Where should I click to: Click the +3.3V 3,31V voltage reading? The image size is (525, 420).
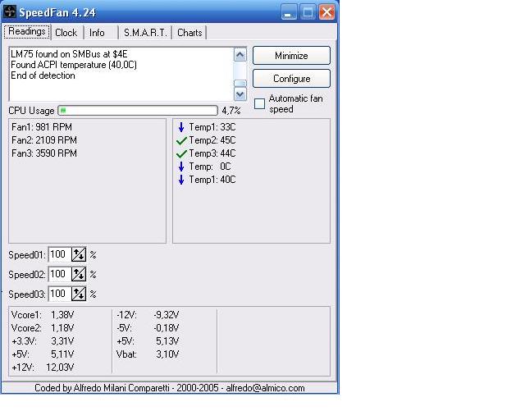tap(43, 341)
